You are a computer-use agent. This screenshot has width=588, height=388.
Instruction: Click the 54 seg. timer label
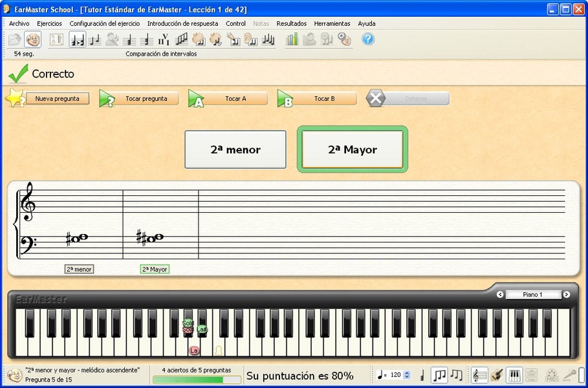[x=24, y=54]
